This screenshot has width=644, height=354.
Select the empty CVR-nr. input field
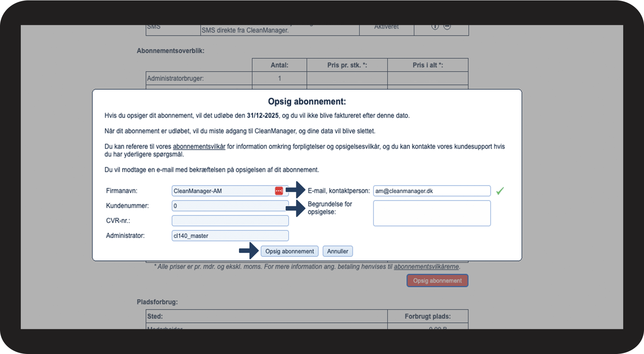(230, 221)
